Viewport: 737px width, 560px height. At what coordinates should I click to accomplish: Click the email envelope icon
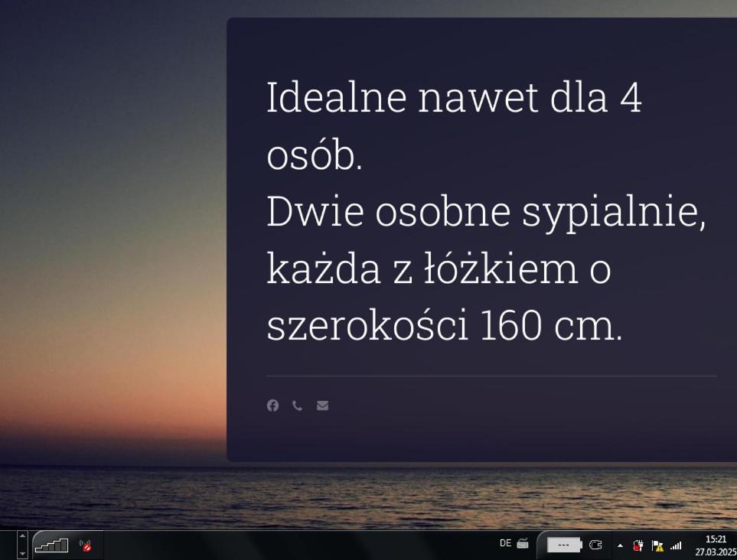pos(322,405)
